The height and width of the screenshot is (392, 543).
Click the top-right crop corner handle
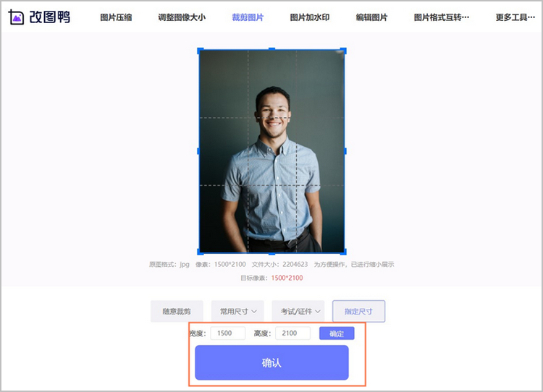(343, 51)
